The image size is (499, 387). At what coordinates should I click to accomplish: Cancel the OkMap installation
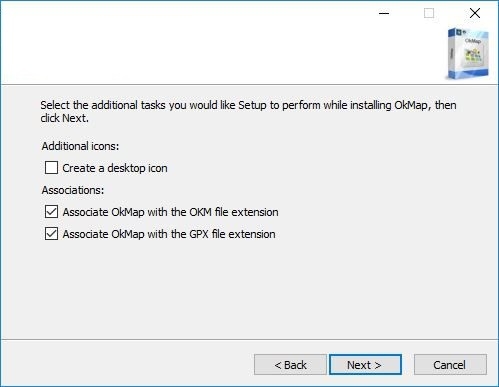point(450,365)
